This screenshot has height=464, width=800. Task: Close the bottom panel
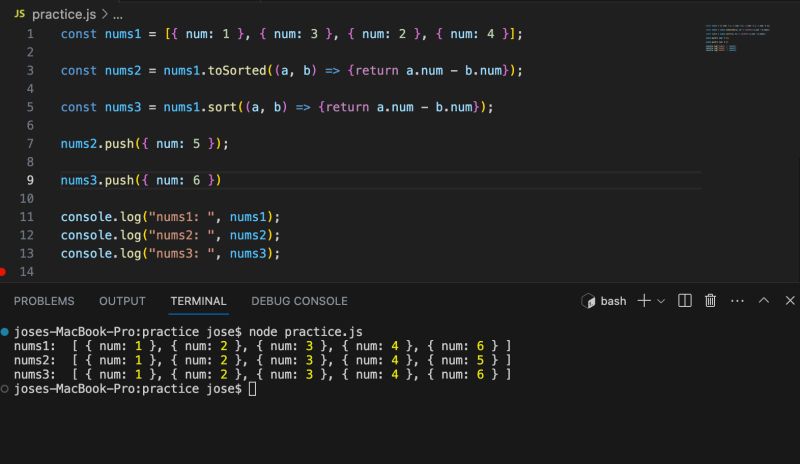[790, 301]
